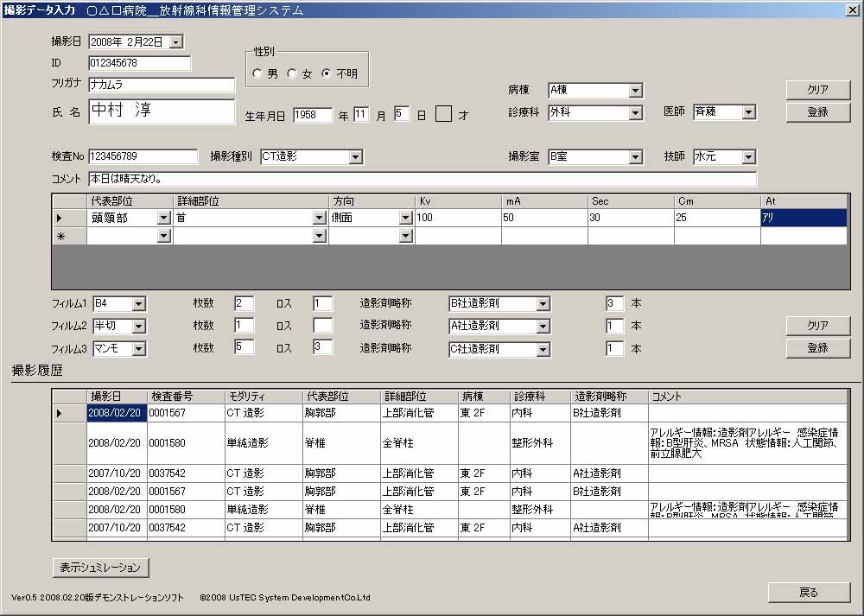Image resolution: width=864 pixels, height=616 pixels.
Task: Expand the 病棟 dropdown showing A棟
Action: coord(635,91)
